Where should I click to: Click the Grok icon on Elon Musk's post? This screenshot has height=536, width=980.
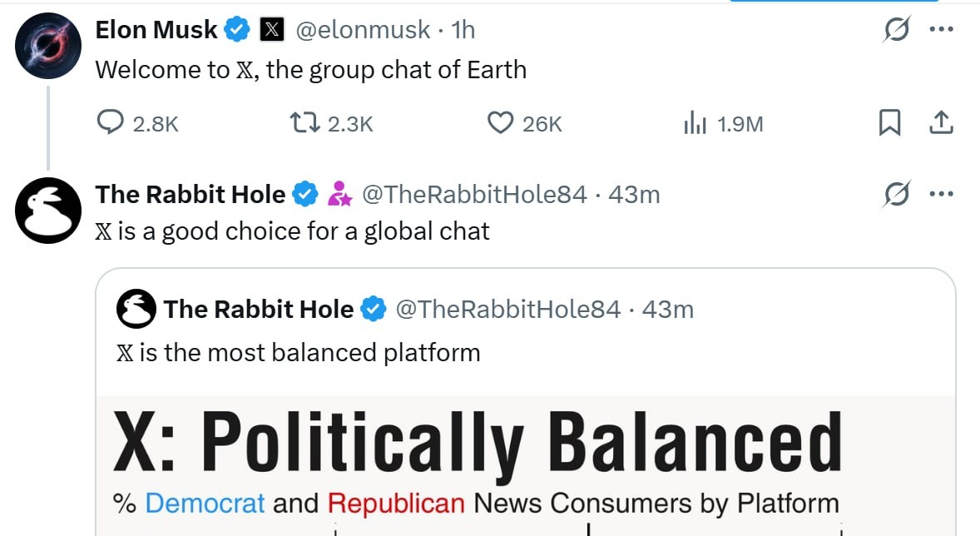tap(897, 28)
